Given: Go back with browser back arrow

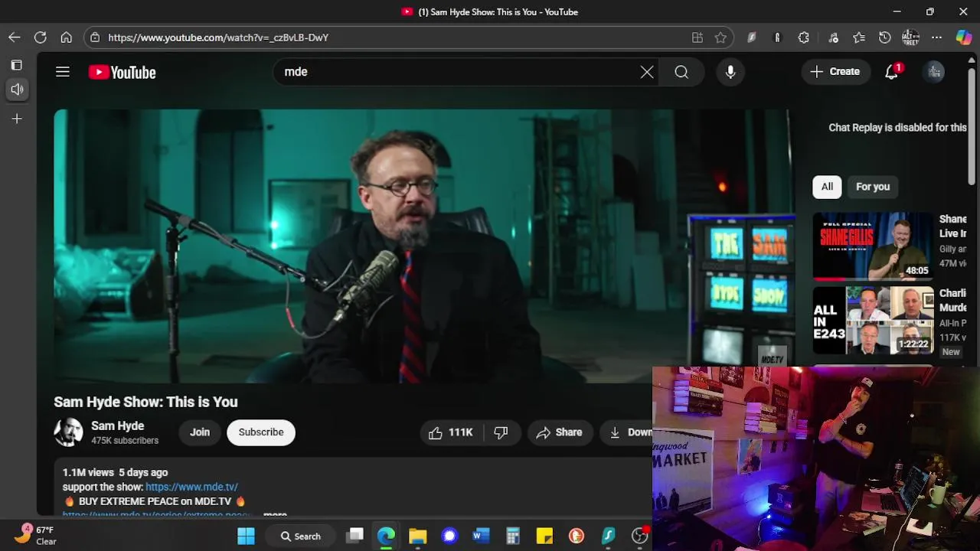Looking at the screenshot, I should pos(15,37).
